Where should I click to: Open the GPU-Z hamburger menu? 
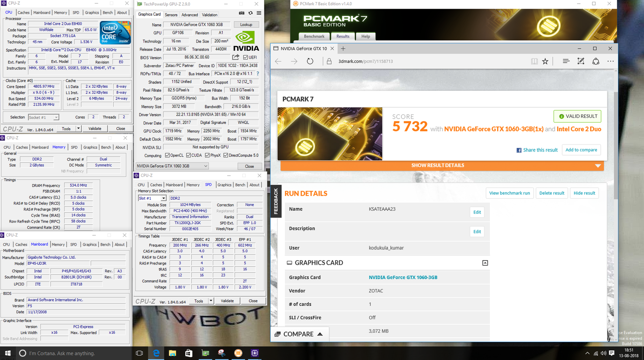point(259,13)
